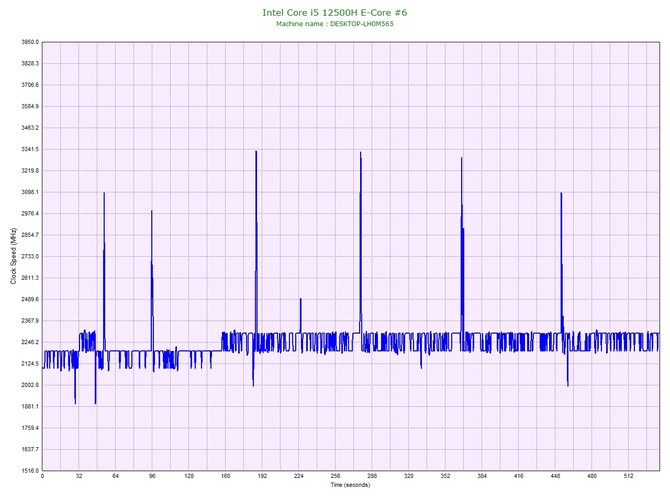Screen dimensions: 670x502
Task: Select the 3950.0 y-axis tick label
Action: (25, 43)
